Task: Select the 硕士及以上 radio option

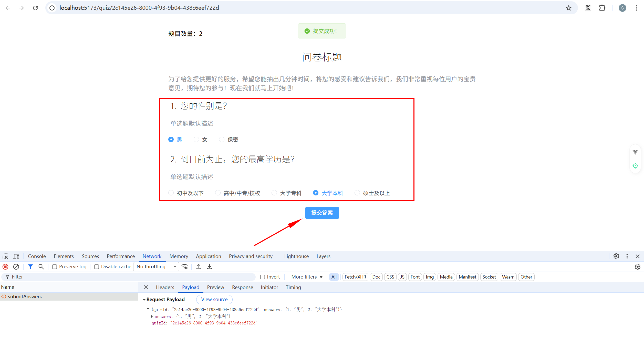Action: click(357, 193)
